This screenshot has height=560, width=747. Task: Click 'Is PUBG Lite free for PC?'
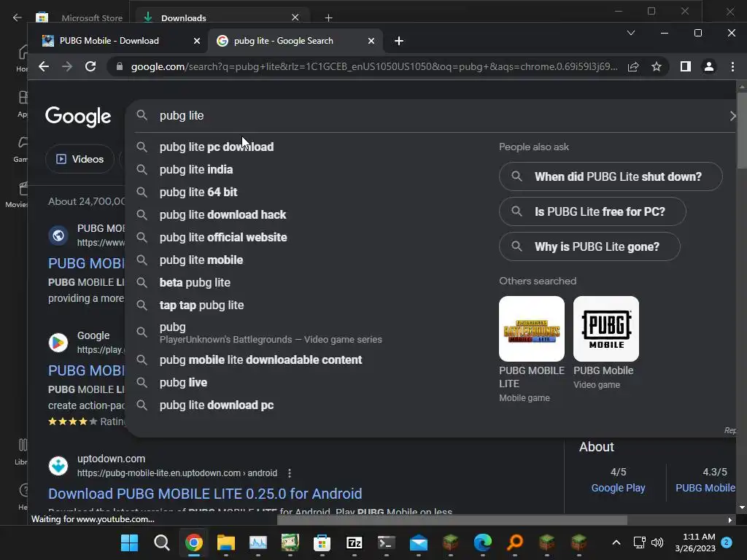click(x=592, y=211)
